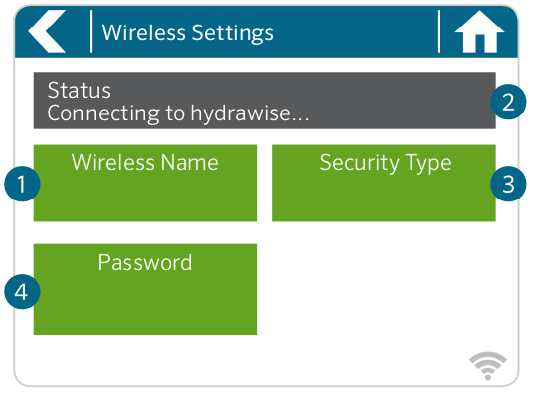Viewport: 533px width, 397px height.
Task: Open the Password entry tile
Action: click(145, 289)
